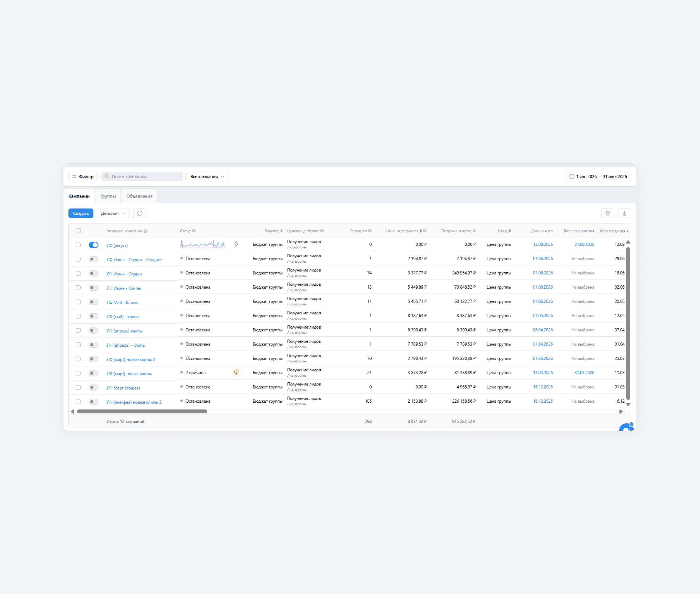Viewport: 700px width, 594px height.
Task: Switch to the Объявления tab
Action: point(139,196)
